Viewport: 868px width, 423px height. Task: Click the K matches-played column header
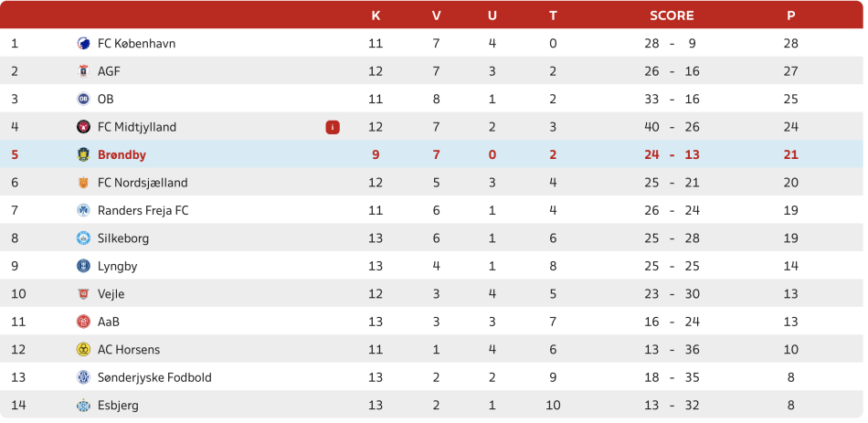coord(376,16)
